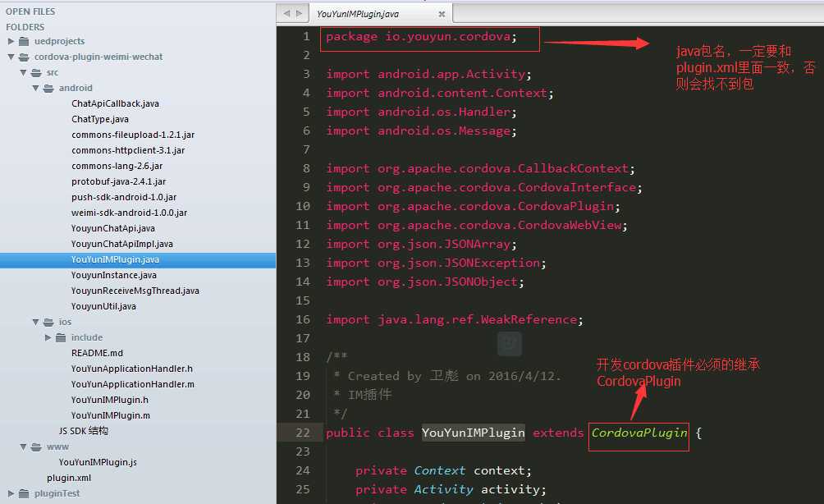
Task: Go to previous tab with left arrow
Action: click(x=286, y=13)
